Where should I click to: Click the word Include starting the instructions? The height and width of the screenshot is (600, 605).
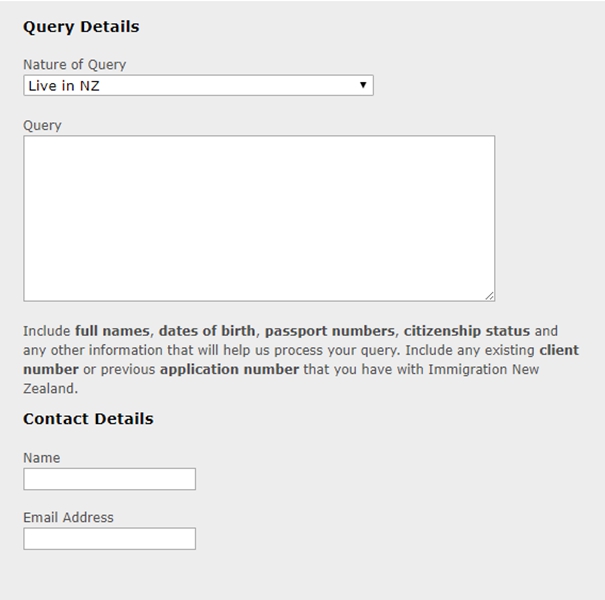coord(46,331)
